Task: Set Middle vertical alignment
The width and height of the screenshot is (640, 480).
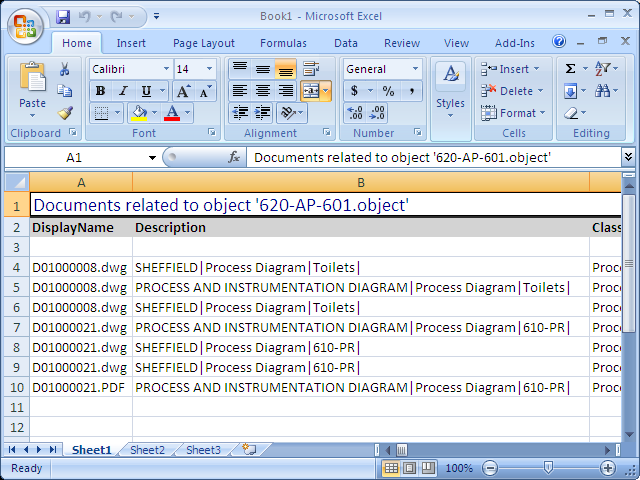Action: tap(262, 69)
